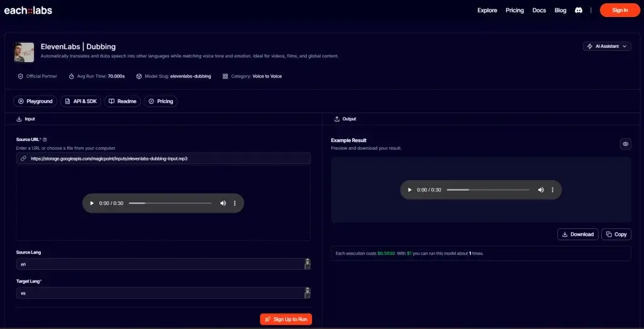Click the Avg Run Time stopwatch icon
This screenshot has width=644, height=329.
click(72, 76)
